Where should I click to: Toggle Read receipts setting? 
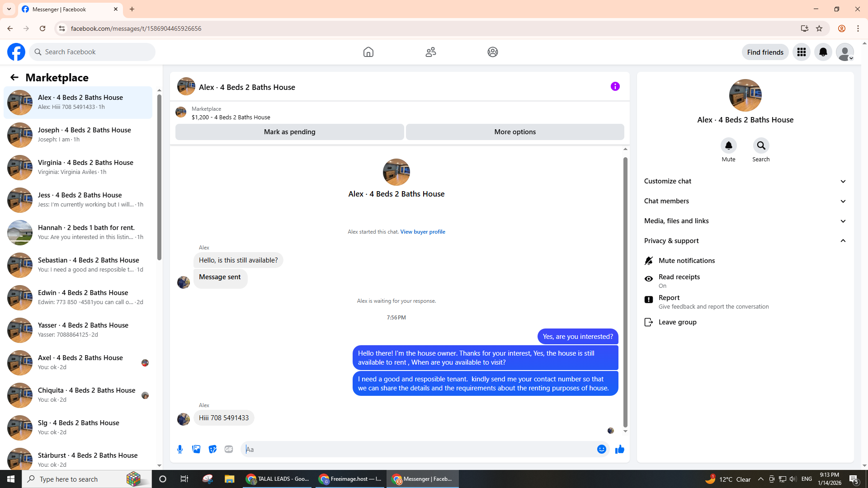[x=679, y=281]
